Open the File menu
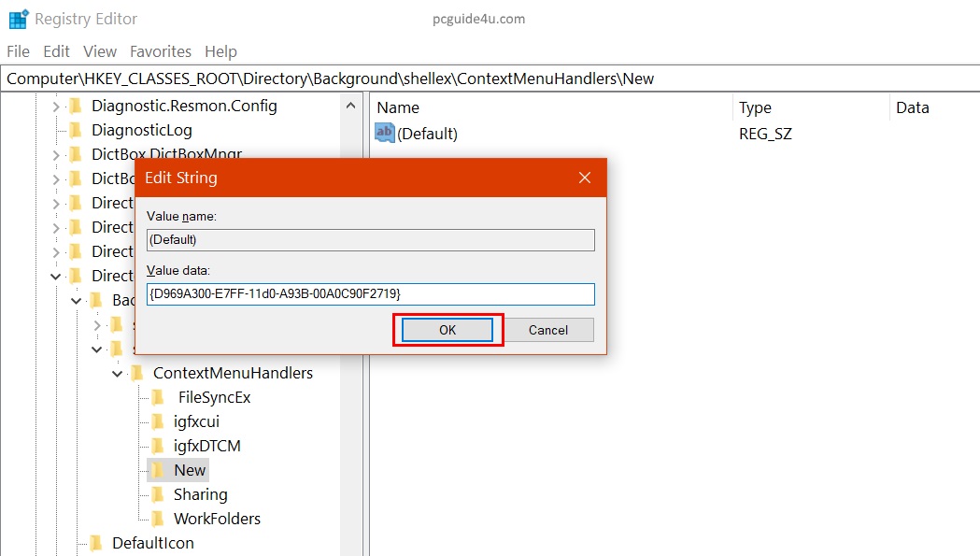The height and width of the screenshot is (556, 980). pyautogui.click(x=18, y=51)
